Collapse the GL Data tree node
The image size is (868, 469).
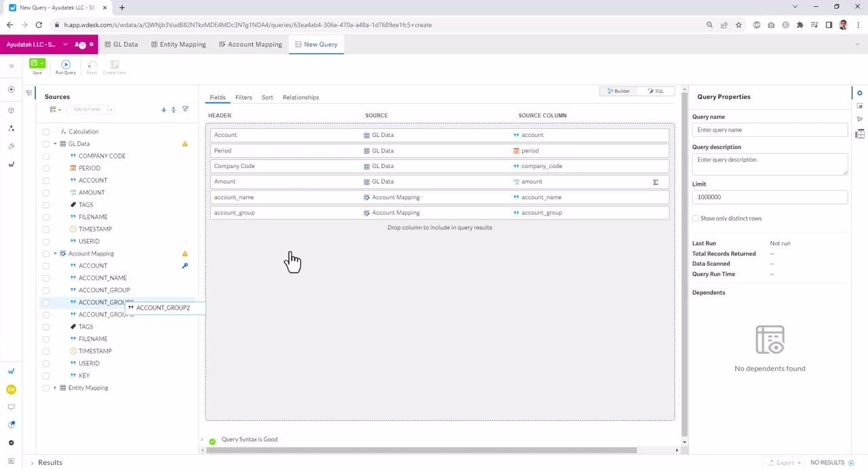[55, 144]
